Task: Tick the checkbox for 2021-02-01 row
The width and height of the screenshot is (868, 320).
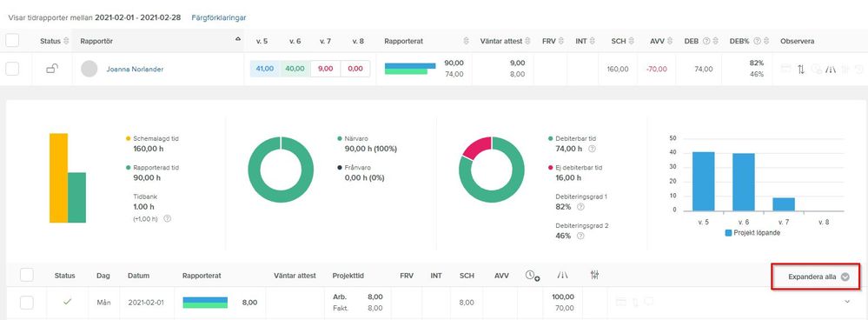Action: pyautogui.click(x=27, y=303)
